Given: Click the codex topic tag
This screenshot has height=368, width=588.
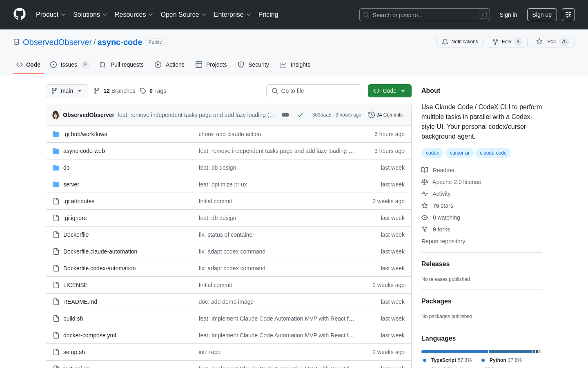Looking at the screenshot, I should pyautogui.click(x=432, y=153).
